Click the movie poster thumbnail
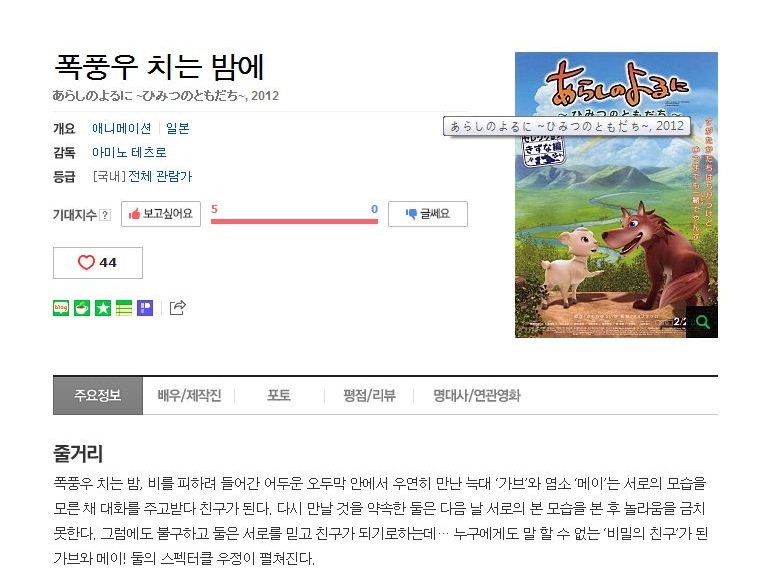The width and height of the screenshot is (777, 582). click(616, 195)
